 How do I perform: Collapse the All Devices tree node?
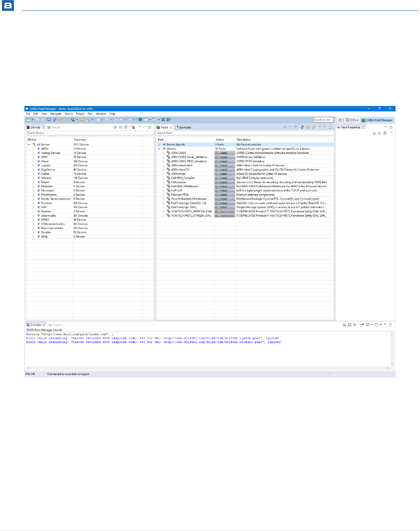click(29, 145)
